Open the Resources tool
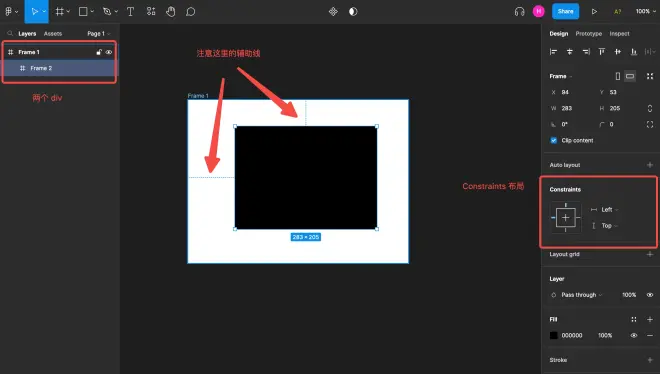660x374 pixels. coord(151,12)
